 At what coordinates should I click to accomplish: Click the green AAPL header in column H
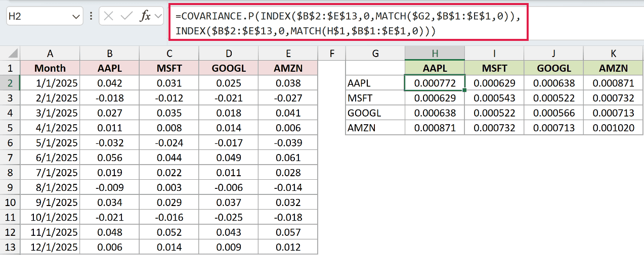tap(435, 68)
